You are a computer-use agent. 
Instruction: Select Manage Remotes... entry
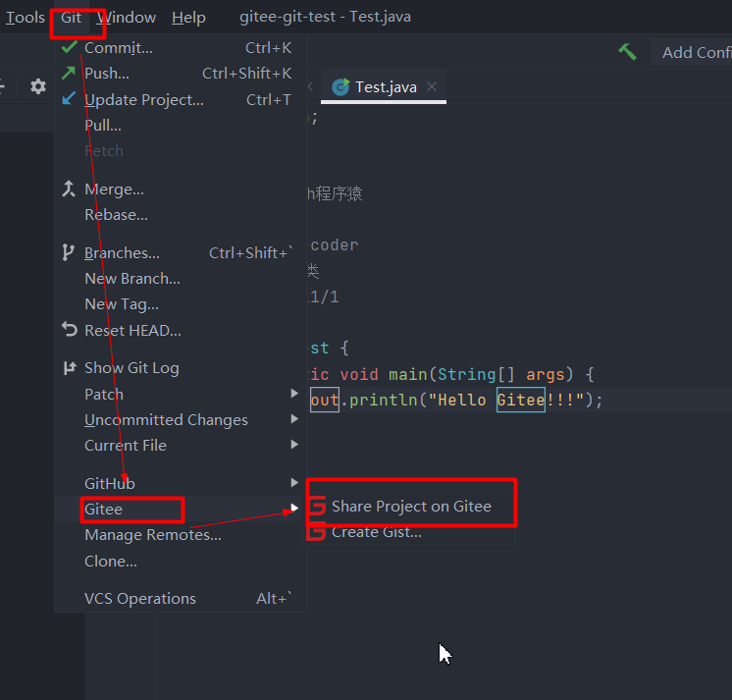point(182,535)
